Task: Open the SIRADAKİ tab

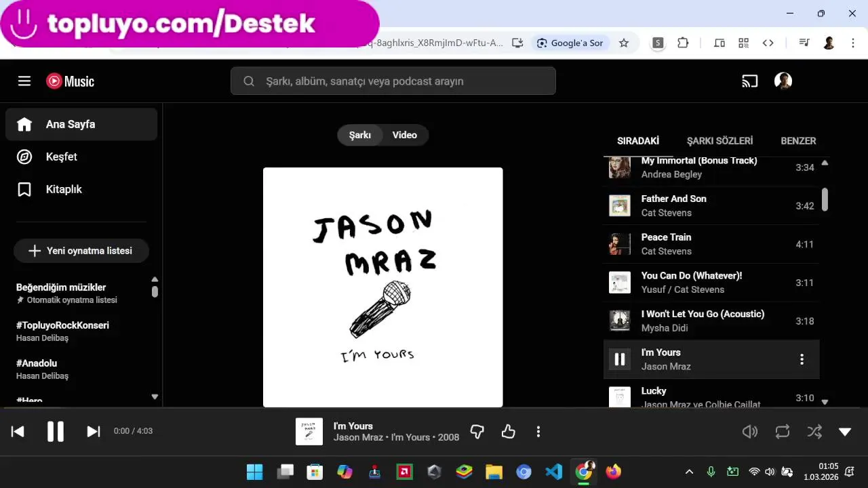Action: (x=638, y=141)
